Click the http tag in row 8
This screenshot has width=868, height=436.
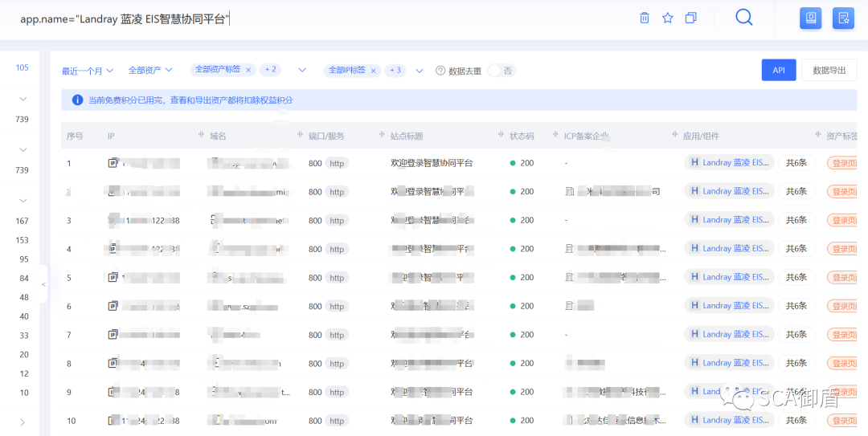click(337, 364)
